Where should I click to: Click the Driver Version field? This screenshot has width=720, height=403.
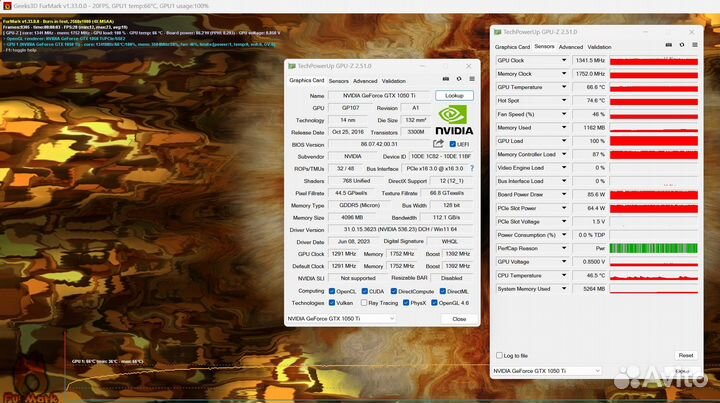[400, 229]
